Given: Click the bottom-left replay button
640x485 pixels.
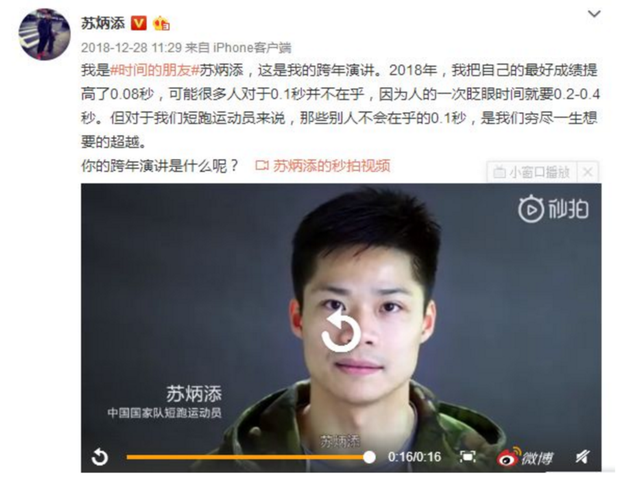Looking at the screenshot, I should [100, 457].
